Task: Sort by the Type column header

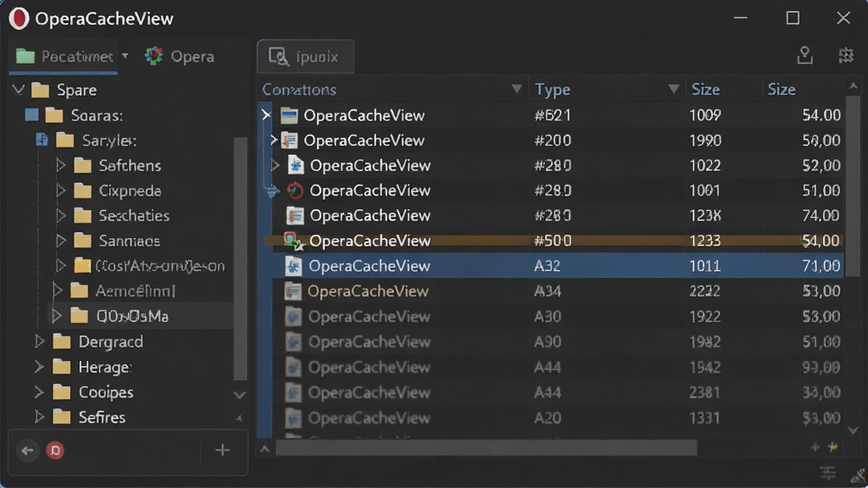Action: tap(553, 89)
